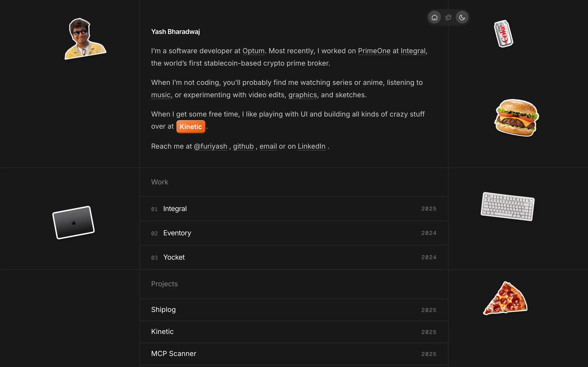Expand the Eventory work entry
The width and height of the screenshot is (588, 367).
(x=294, y=233)
